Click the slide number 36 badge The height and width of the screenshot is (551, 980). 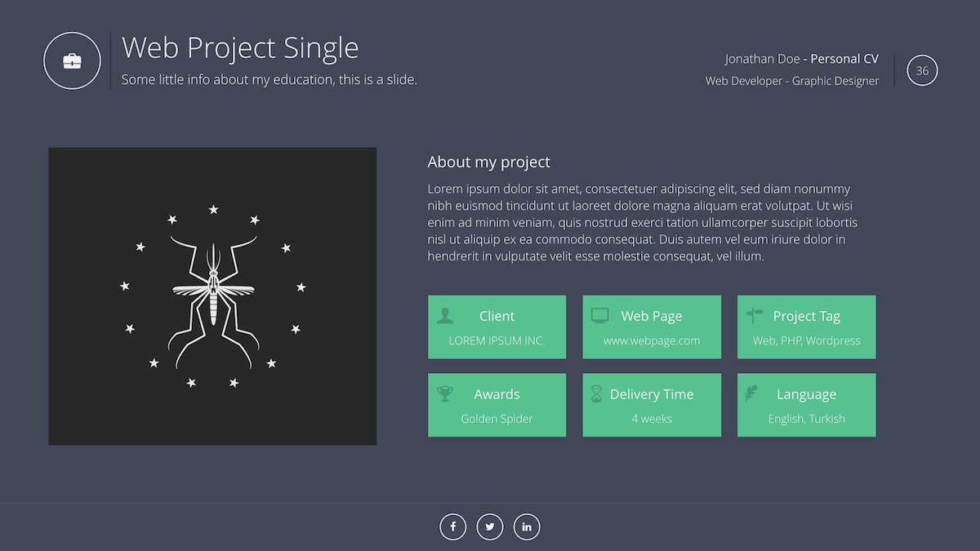[922, 71]
